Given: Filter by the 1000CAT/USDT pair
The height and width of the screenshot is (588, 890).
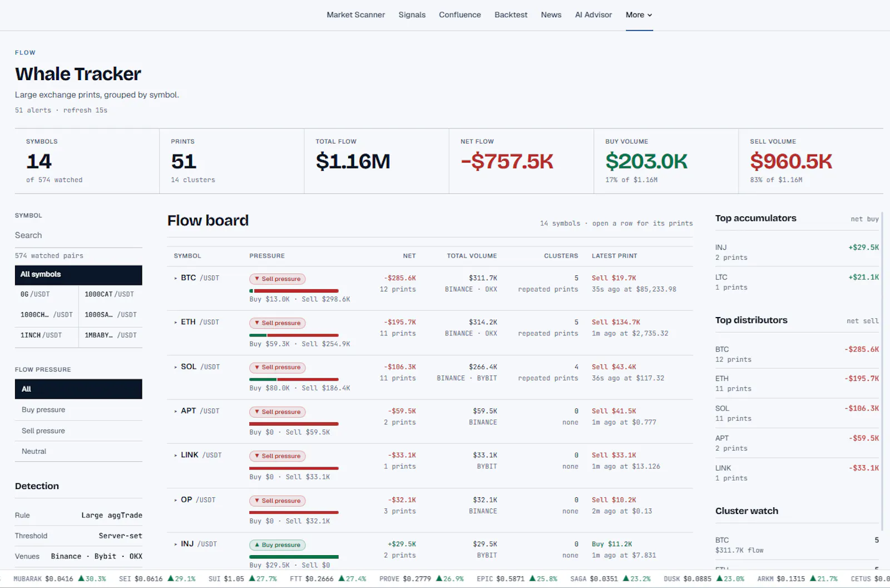Looking at the screenshot, I should point(111,294).
